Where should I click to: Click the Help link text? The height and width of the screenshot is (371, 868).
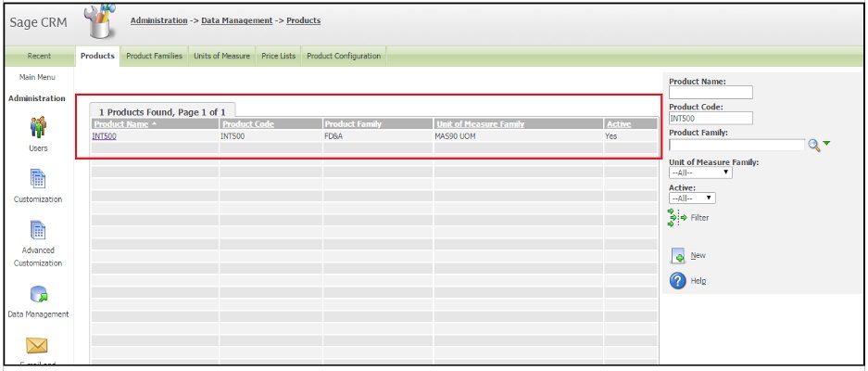coord(698,281)
